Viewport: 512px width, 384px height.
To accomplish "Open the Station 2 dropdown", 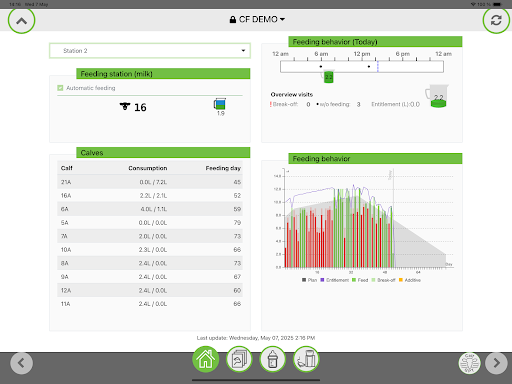I will 150,51.
